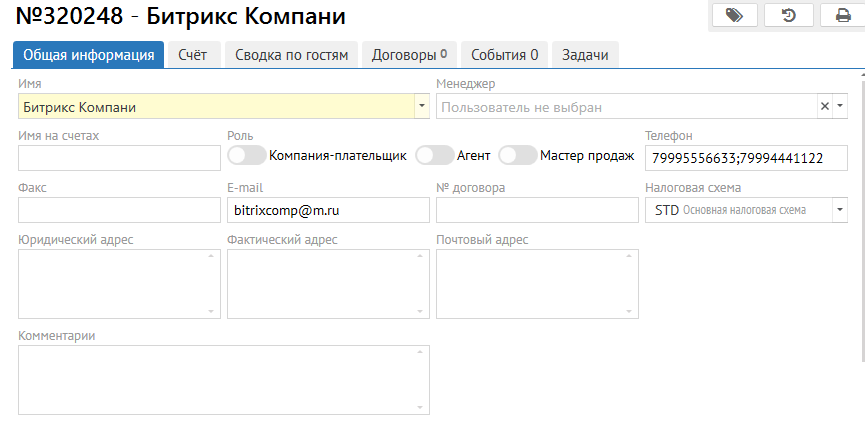Image resolution: width=865 pixels, height=432 pixels.
Task: Go to the Договоры tab
Action: (408, 55)
